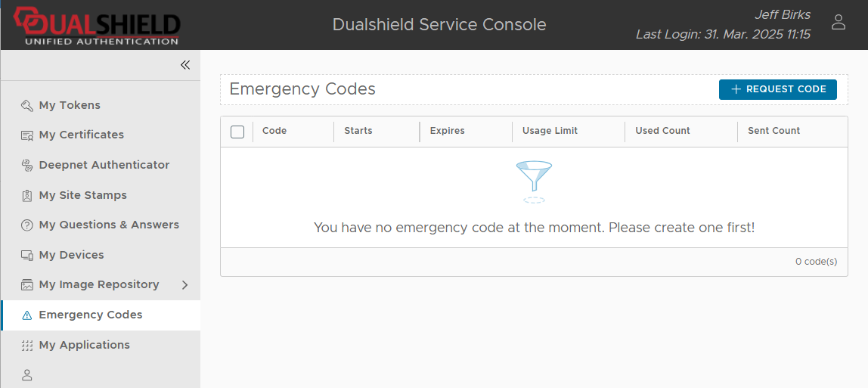Viewport: 868px width, 388px height.
Task: Collapse the sidebar with double chevron
Action: pyautogui.click(x=185, y=65)
